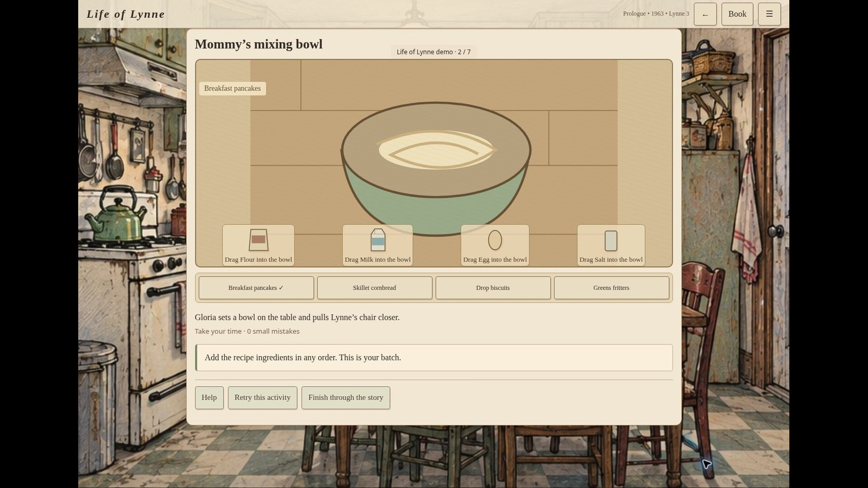Click the 'Add the recipe ingredients' instruction box
The width and height of the screenshot is (868, 488).
[434, 358]
